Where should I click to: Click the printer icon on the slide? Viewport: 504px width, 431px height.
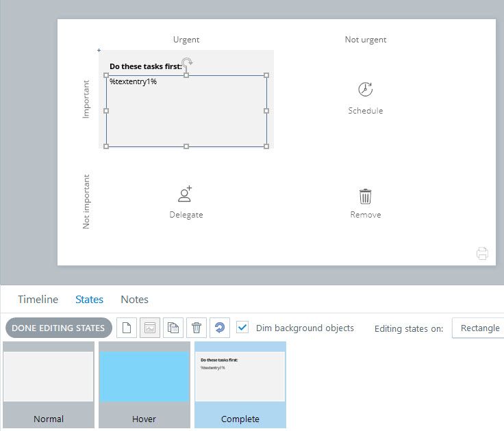tap(482, 254)
